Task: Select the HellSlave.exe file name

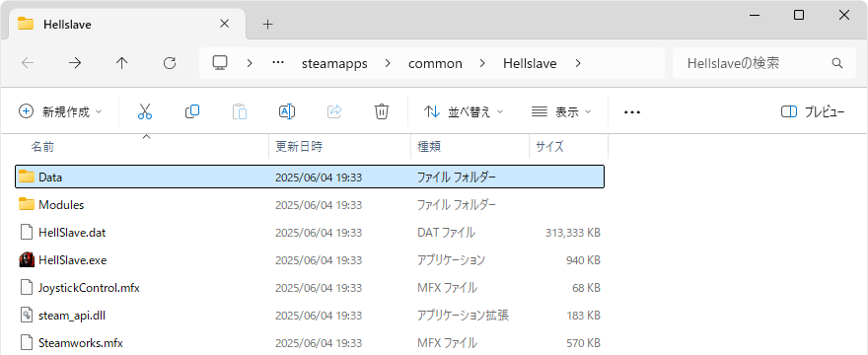Action: point(73,260)
